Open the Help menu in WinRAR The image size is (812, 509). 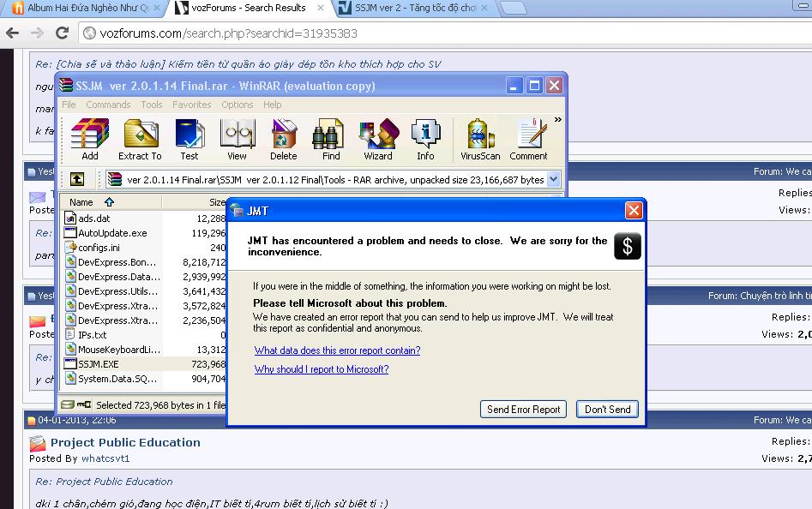273,105
